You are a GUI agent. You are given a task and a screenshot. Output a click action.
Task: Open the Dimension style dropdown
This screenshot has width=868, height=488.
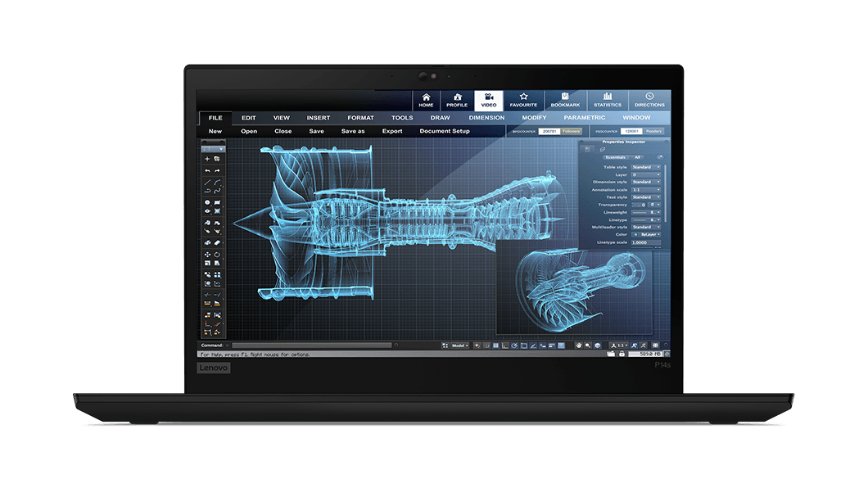coord(645,183)
